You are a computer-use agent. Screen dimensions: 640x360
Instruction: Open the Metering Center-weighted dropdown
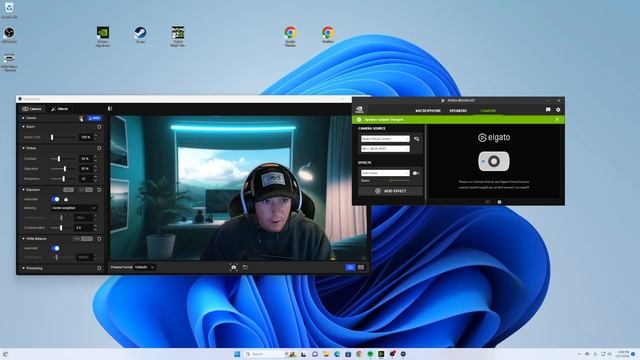(x=74, y=208)
